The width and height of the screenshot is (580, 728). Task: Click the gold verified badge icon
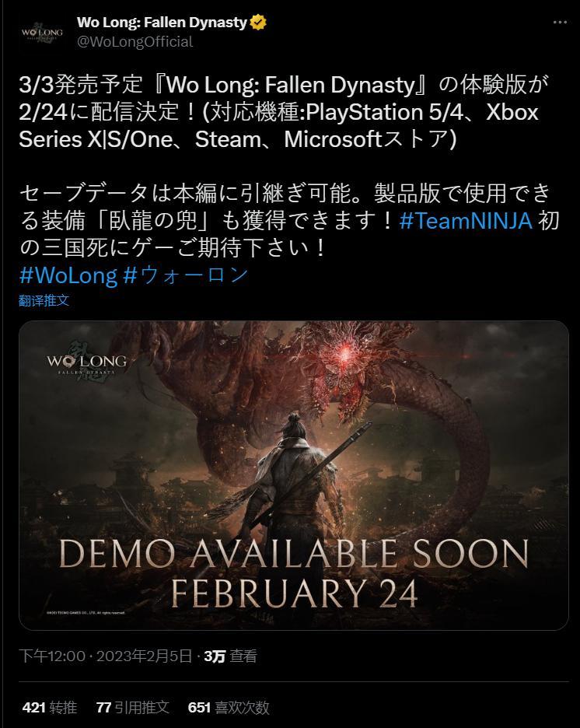click(258, 23)
